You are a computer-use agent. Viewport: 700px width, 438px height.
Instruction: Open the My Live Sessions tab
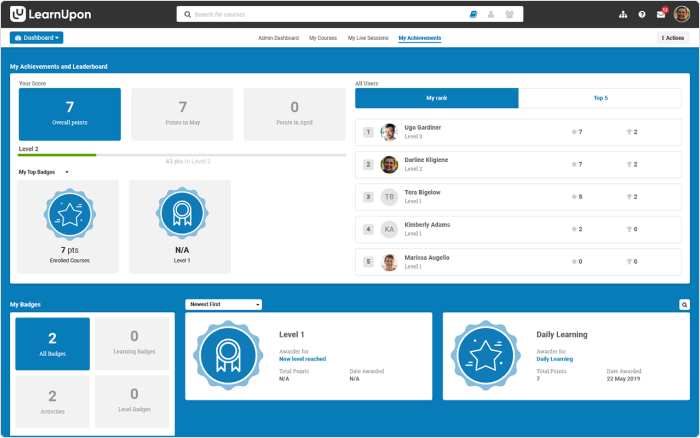pyautogui.click(x=367, y=38)
